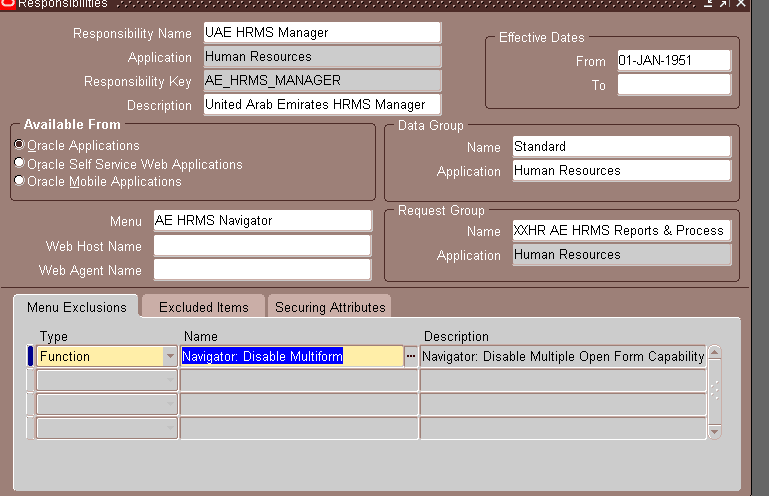The height and width of the screenshot is (496, 769).
Task: Click the Responsibility Name field
Action: click(x=322, y=33)
